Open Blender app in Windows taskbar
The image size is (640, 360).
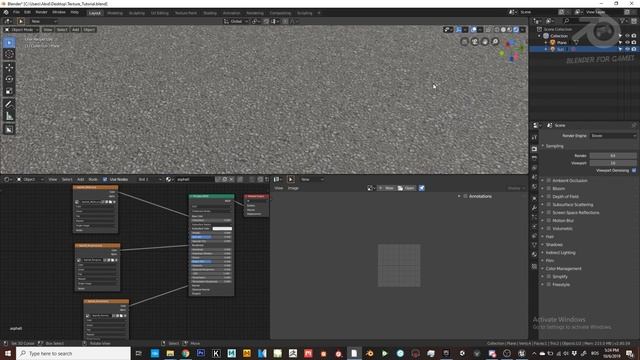click(369, 353)
